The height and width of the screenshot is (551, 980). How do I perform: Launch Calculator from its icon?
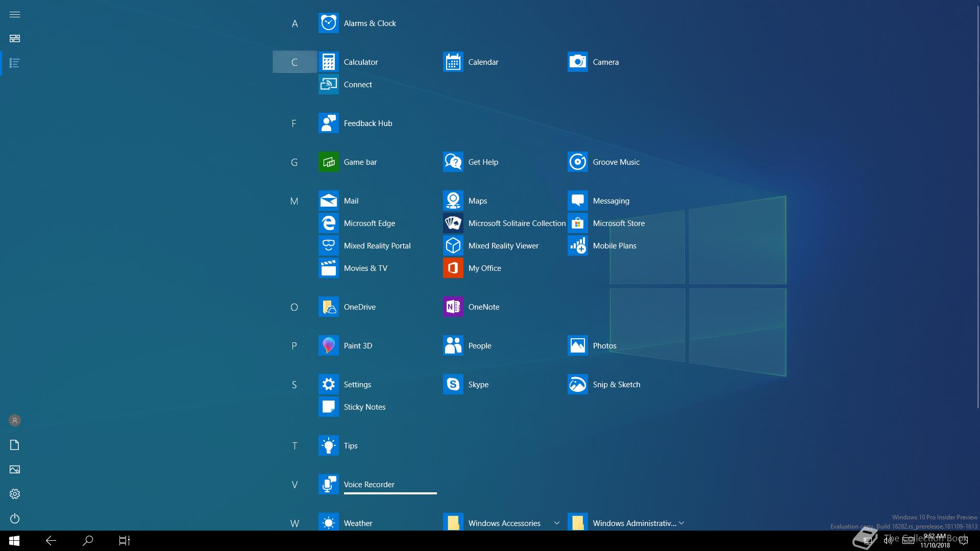click(x=328, y=62)
